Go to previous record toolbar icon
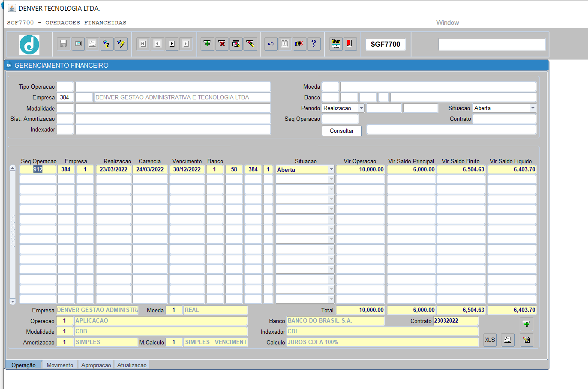This screenshot has width=588, height=389. tap(158, 44)
